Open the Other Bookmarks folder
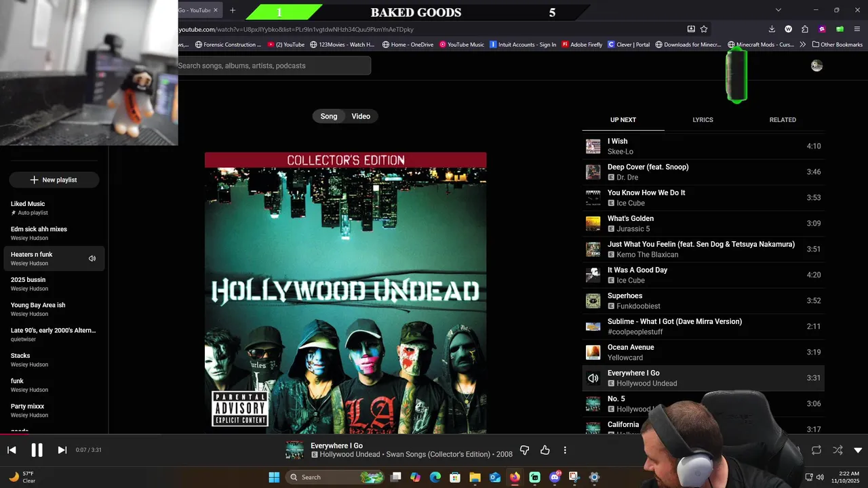Image resolution: width=868 pixels, height=488 pixels. [837, 45]
